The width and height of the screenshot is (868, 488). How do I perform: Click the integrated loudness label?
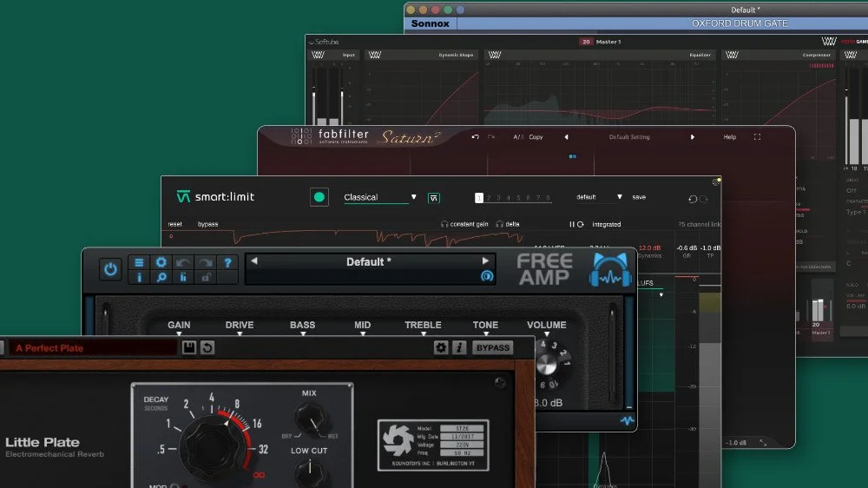tap(606, 224)
